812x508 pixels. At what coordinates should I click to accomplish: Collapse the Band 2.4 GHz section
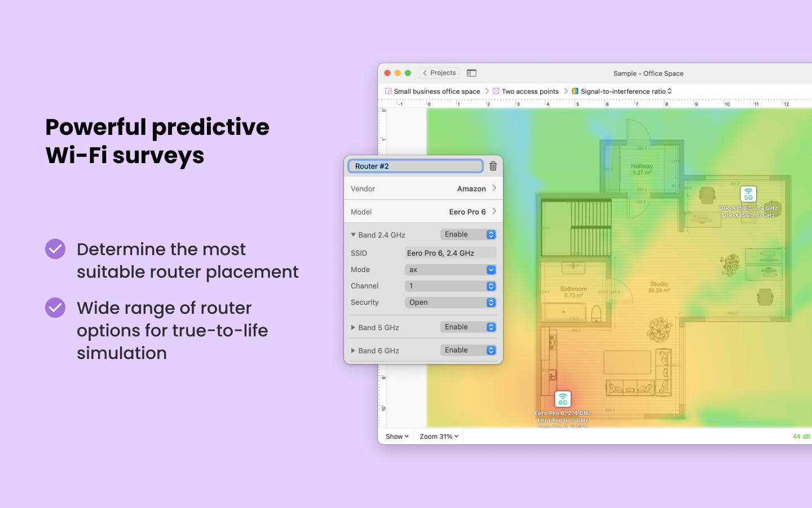[353, 234]
